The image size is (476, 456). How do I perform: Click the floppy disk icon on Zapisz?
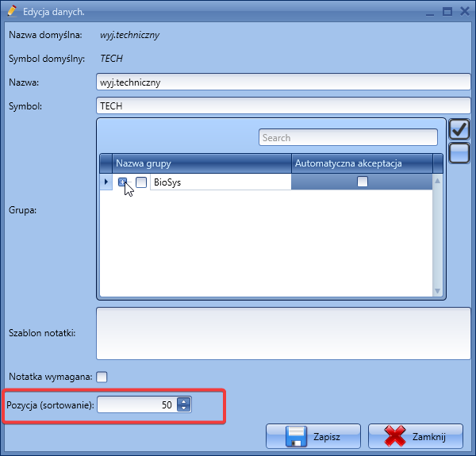click(296, 436)
